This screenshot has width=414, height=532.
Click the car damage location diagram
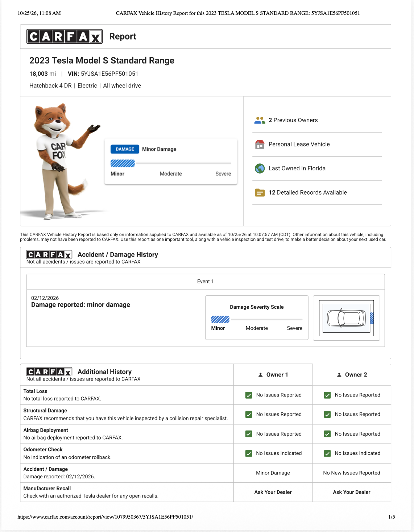pyautogui.click(x=346, y=318)
